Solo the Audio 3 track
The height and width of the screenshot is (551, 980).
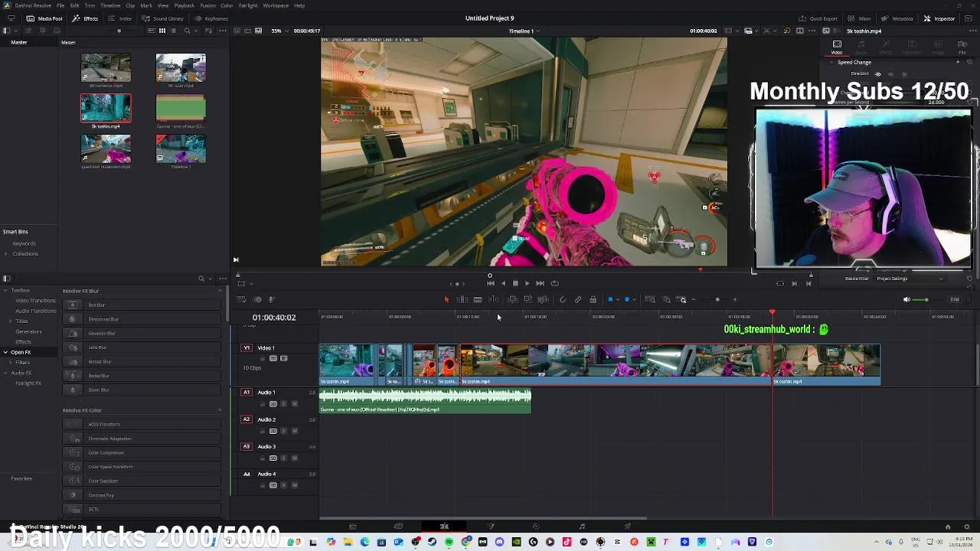click(283, 458)
